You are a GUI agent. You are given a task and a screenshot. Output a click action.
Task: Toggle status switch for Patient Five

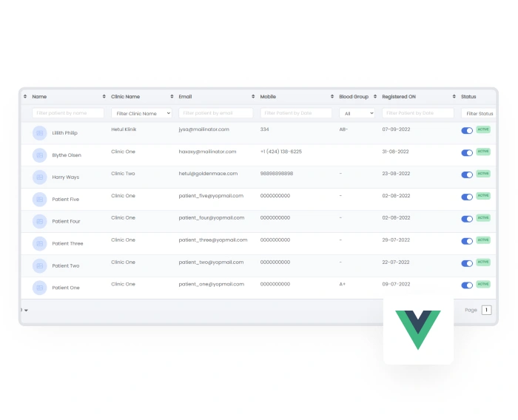coord(467,197)
